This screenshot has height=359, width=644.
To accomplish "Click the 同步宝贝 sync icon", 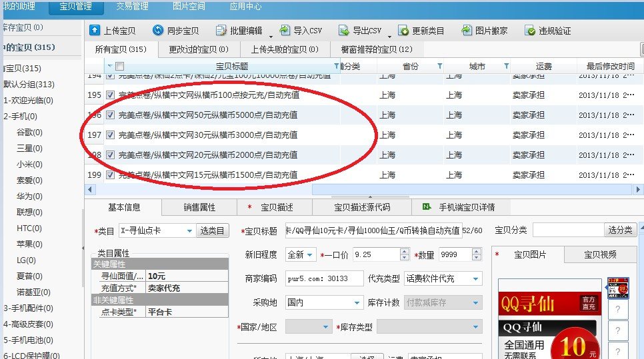I will pos(158,31).
